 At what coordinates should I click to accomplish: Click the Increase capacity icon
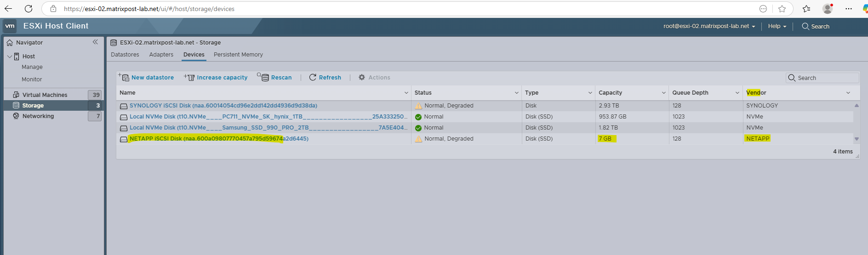click(189, 77)
